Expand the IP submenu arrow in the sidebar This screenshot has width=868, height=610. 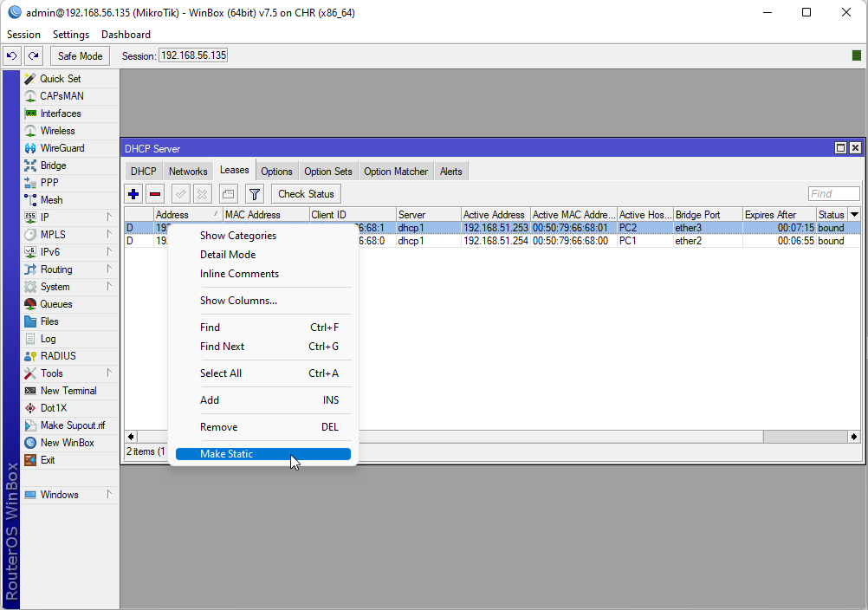[111, 217]
